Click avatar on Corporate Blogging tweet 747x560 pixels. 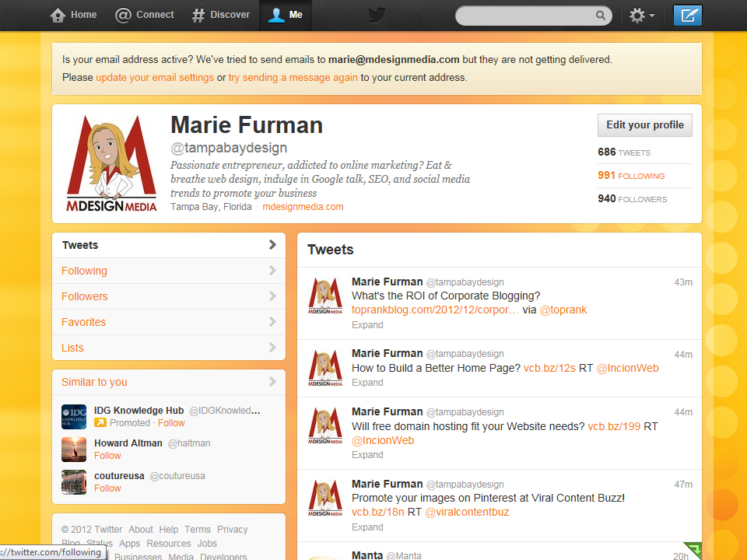(x=325, y=296)
